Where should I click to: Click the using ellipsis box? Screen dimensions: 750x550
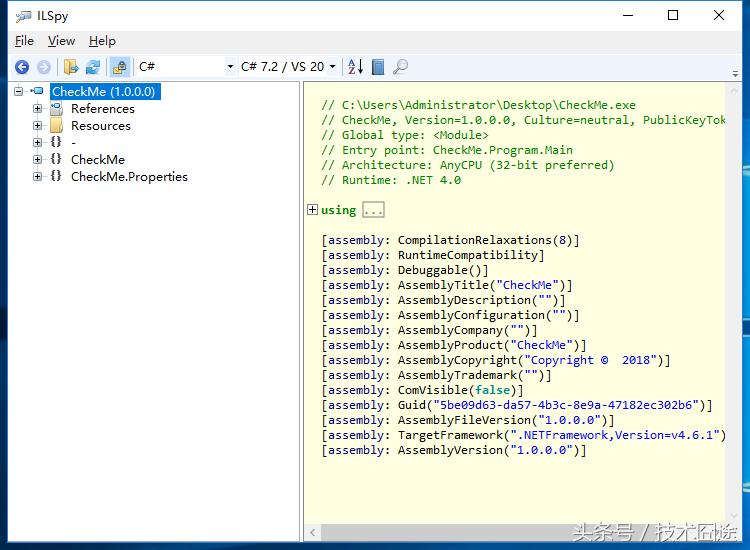pyautogui.click(x=374, y=209)
